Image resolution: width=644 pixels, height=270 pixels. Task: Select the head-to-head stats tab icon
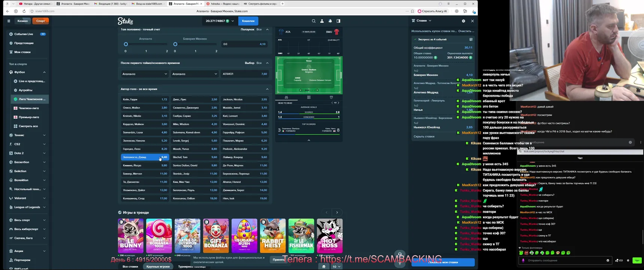286,97
